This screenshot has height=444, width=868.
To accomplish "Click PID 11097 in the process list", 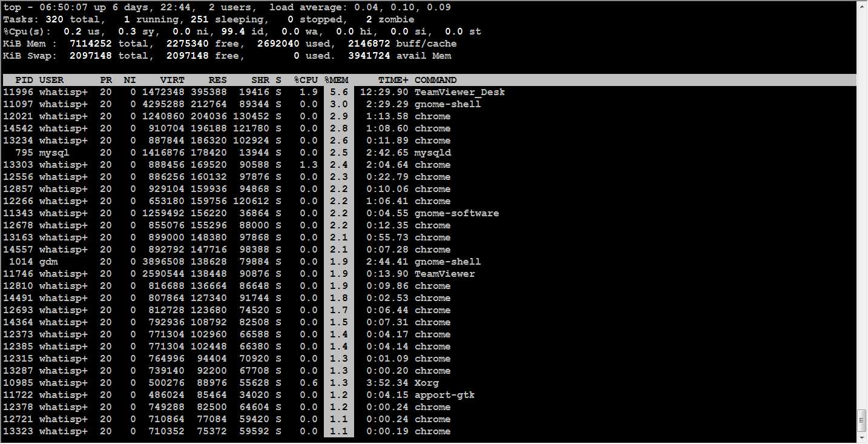I will tap(18, 104).
